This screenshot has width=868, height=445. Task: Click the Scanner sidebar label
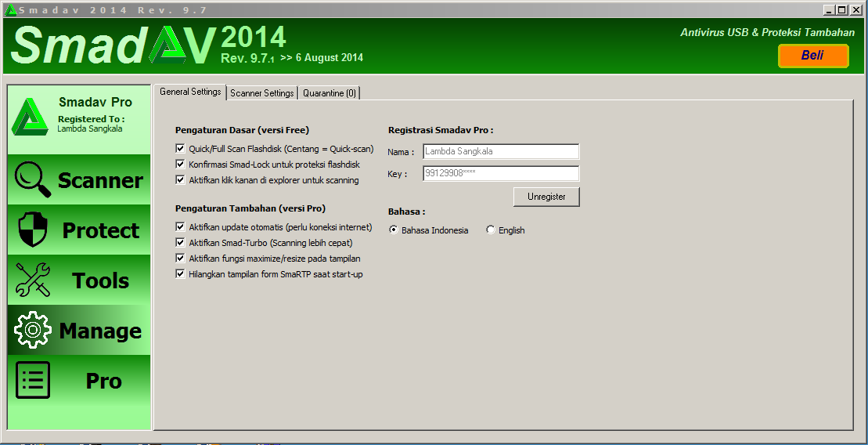pos(100,180)
